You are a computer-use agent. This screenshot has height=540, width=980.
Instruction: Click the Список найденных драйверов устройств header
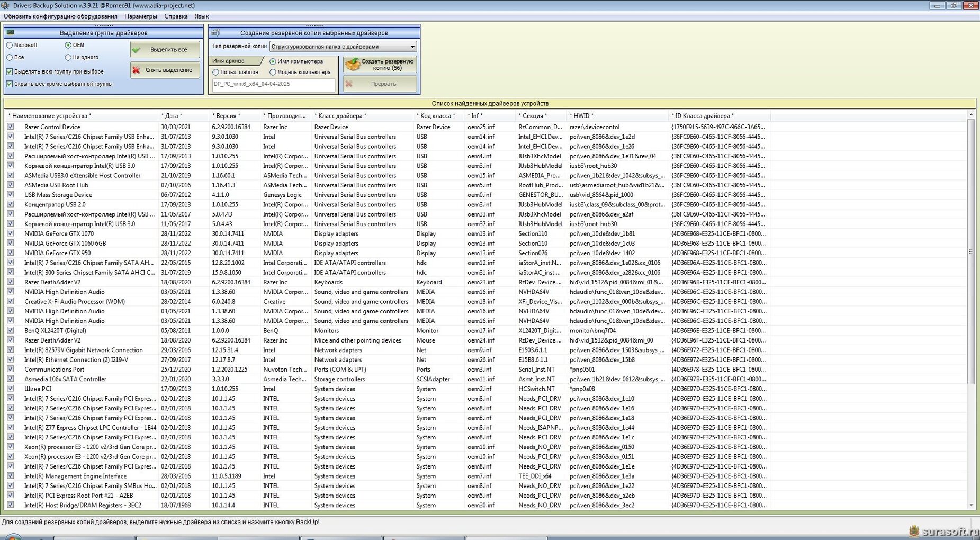click(490, 104)
